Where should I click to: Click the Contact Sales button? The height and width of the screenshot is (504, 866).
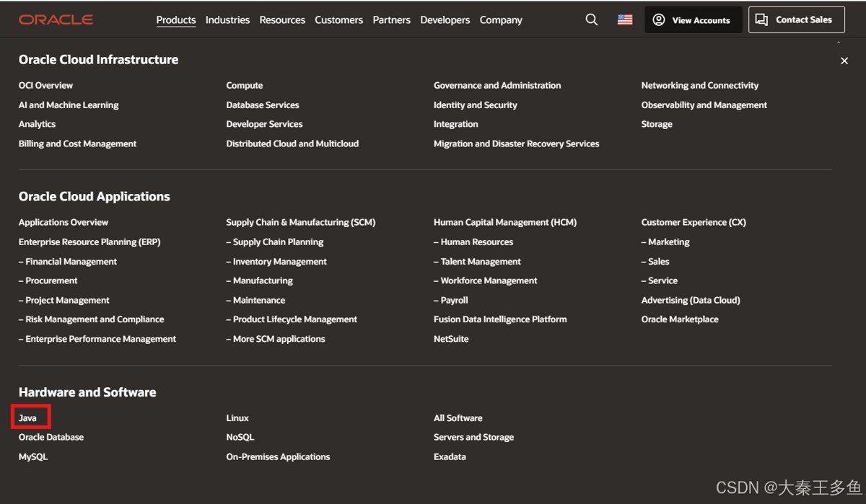click(796, 20)
